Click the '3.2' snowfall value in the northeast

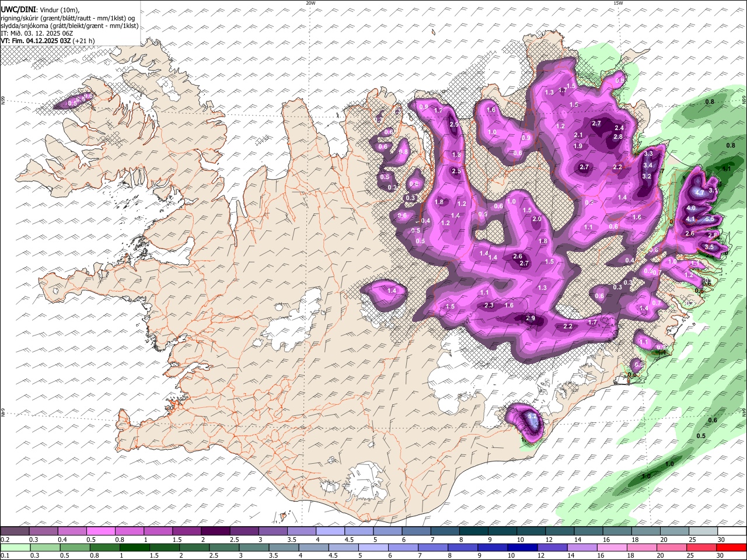(x=647, y=177)
